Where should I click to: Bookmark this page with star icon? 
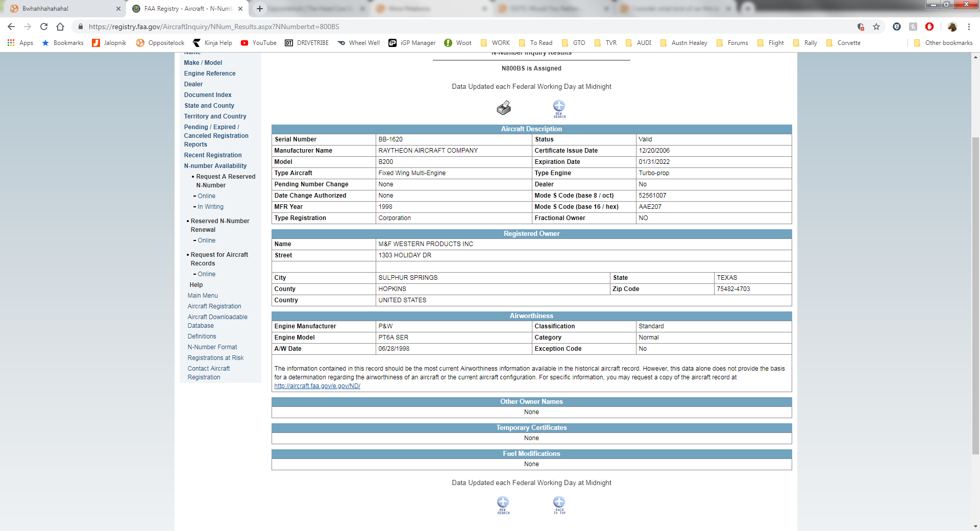click(x=876, y=27)
